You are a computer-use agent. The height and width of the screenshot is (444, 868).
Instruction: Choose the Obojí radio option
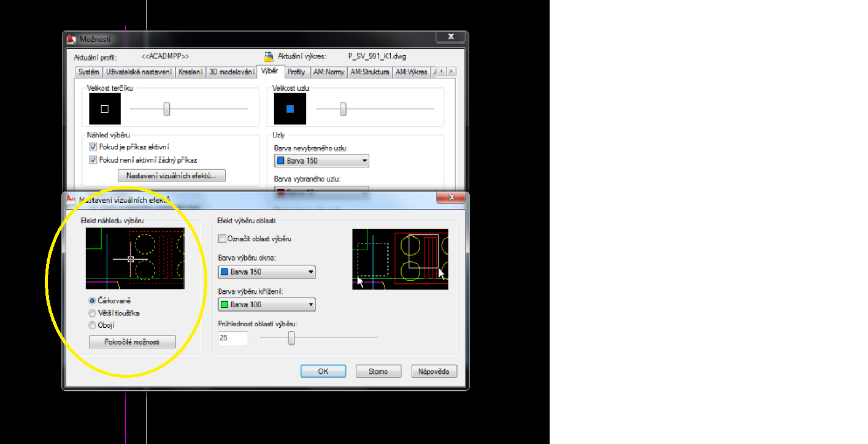(x=93, y=326)
